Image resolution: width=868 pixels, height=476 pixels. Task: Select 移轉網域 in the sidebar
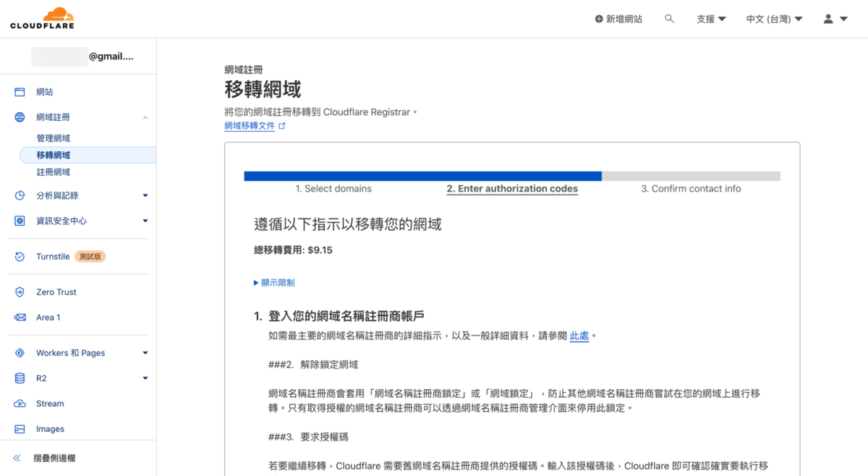pyautogui.click(x=87, y=155)
